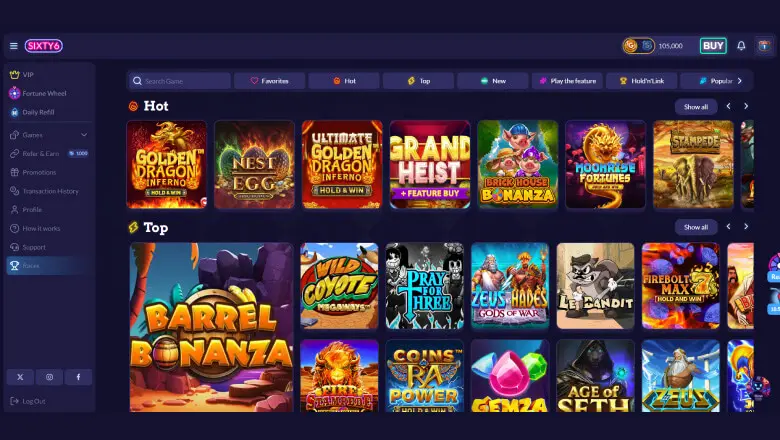Open the Facebook social icon

[x=78, y=377]
